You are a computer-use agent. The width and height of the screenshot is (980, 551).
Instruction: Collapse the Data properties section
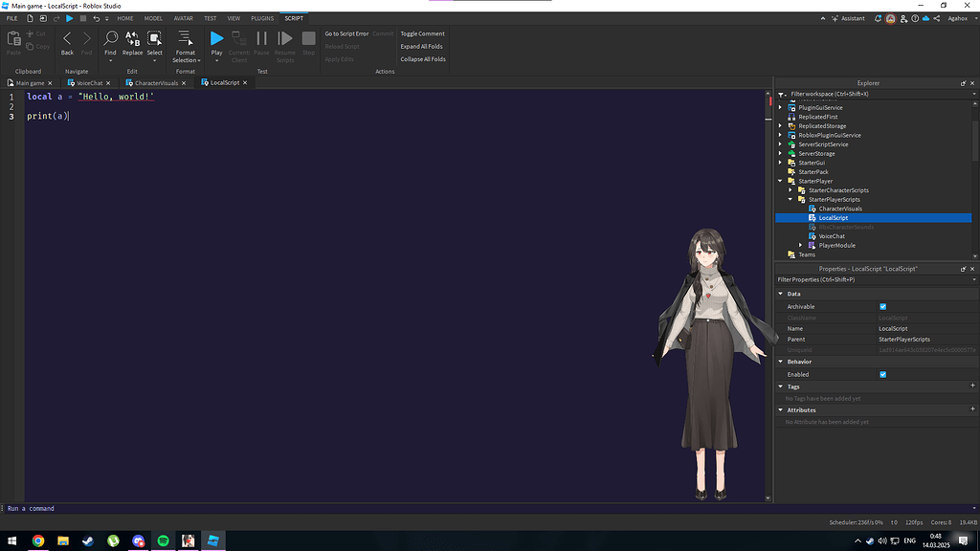(781, 294)
